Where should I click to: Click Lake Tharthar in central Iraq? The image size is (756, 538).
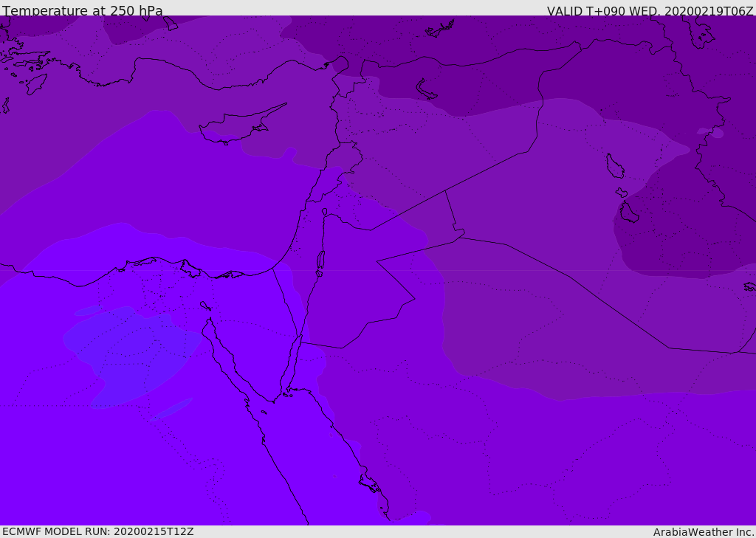pyautogui.click(x=614, y=166)
